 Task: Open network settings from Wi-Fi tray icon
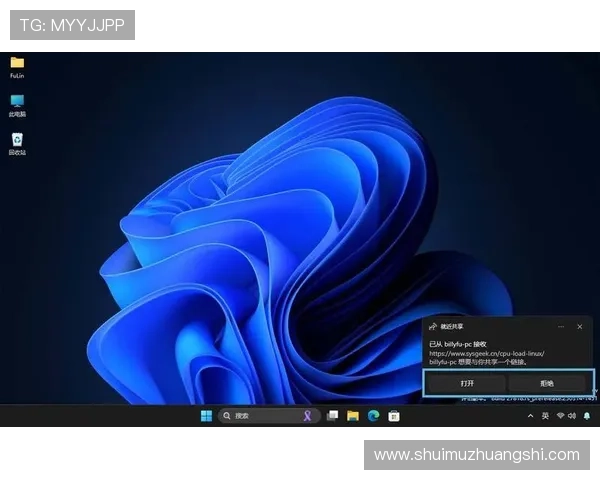tap(560, 416)
